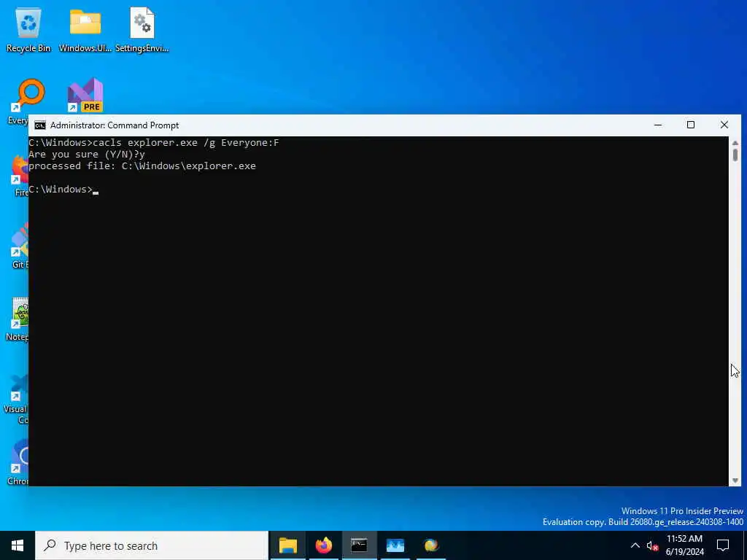Close the Command Prompt window

point(724,125)
